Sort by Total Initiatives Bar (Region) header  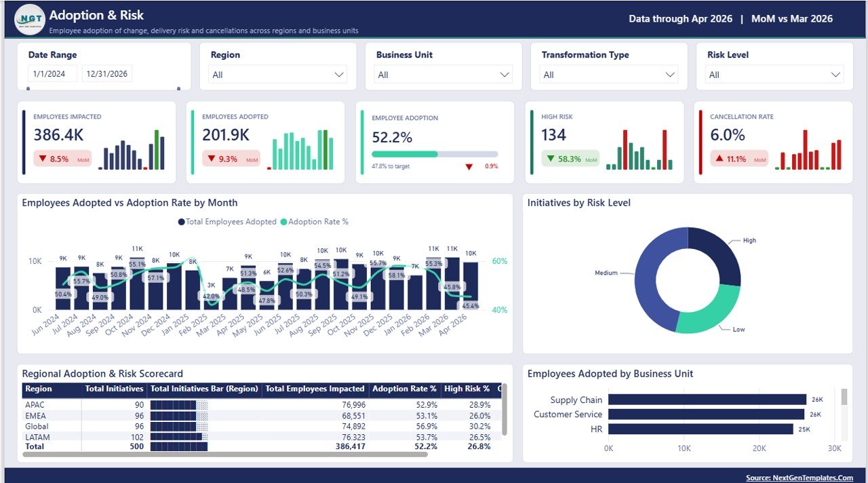click(x=204, y=389)
